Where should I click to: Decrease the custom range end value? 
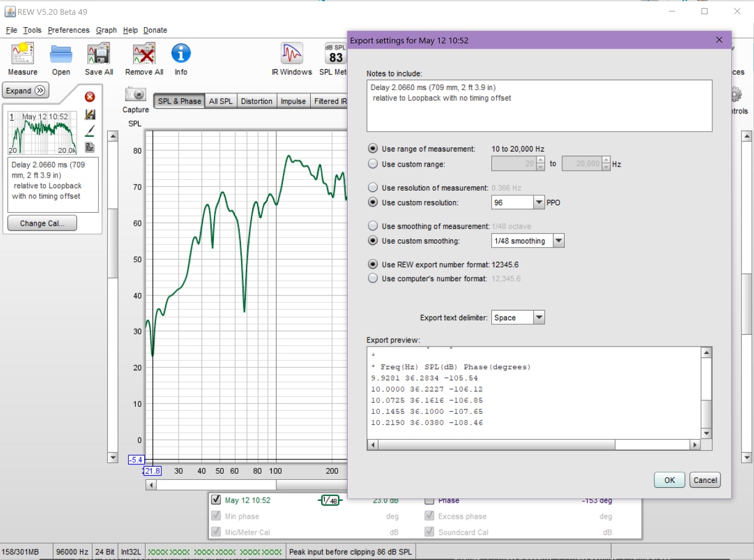(x=606, y=168)
